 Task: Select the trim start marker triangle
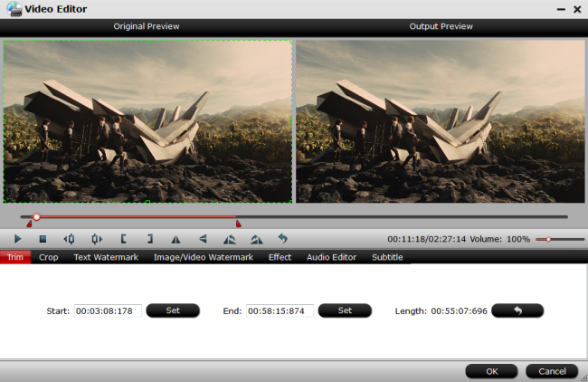(29, 224)
